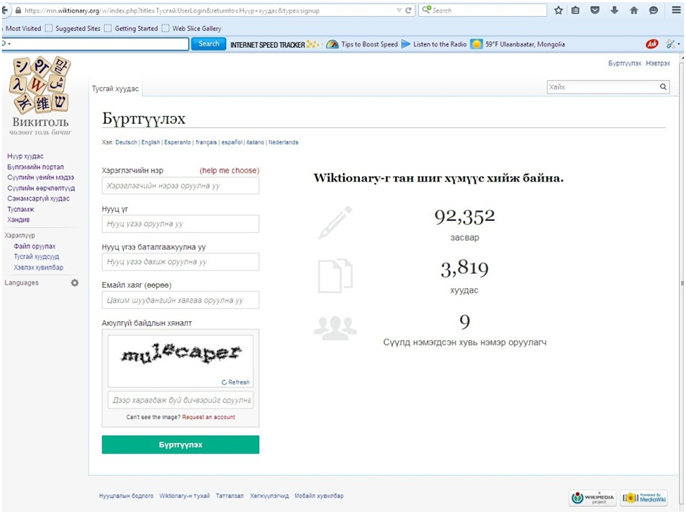Switch language to Nederlands
This screenshot has height=514, width=686.
[283, 143]
